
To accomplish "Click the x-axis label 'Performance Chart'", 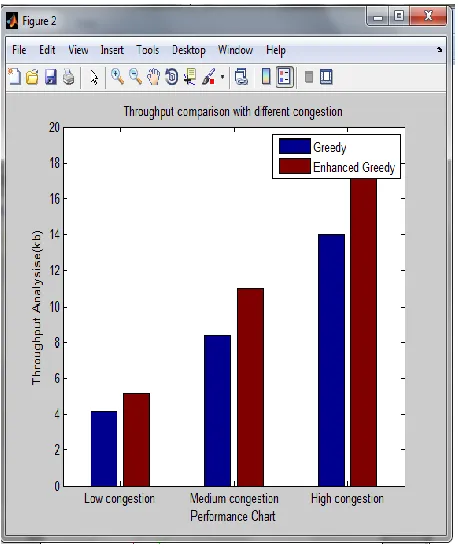I will click(233, 516).
